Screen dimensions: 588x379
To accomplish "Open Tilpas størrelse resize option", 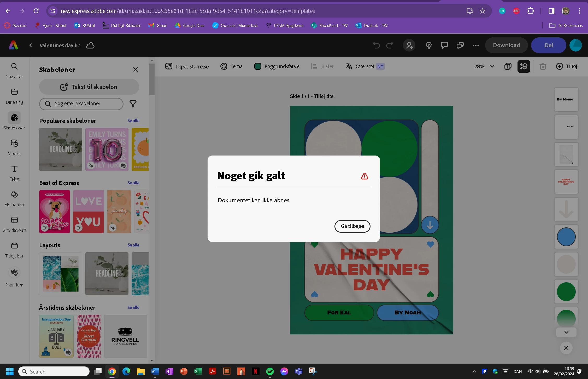I will pos(187,66).
